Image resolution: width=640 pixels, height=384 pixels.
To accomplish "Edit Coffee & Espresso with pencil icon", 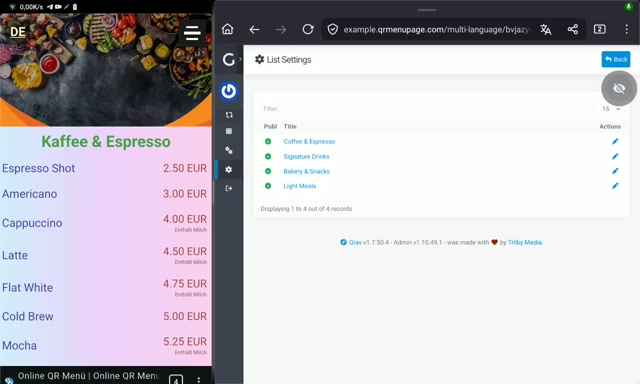I will point(615,141).
